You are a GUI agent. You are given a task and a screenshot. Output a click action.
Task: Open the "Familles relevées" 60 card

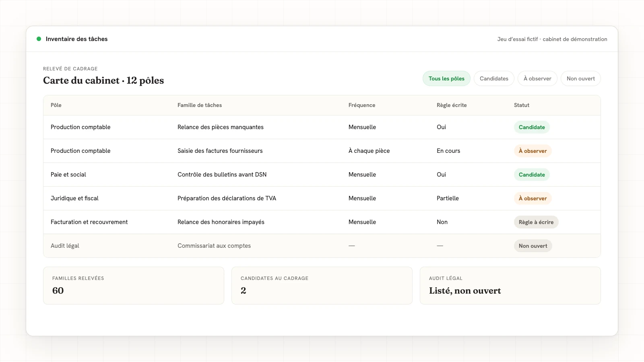coord(134,286)
